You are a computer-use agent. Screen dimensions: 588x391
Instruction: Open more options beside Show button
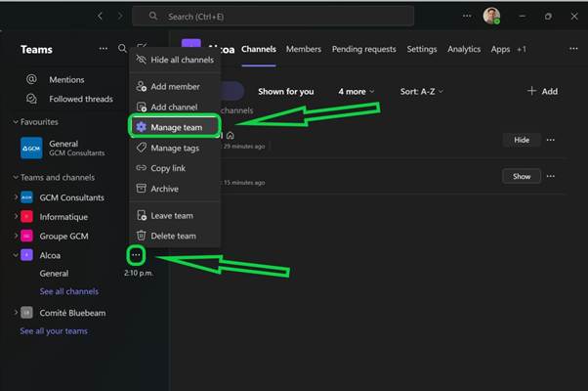pyautogui.click(x=551, y=176)
